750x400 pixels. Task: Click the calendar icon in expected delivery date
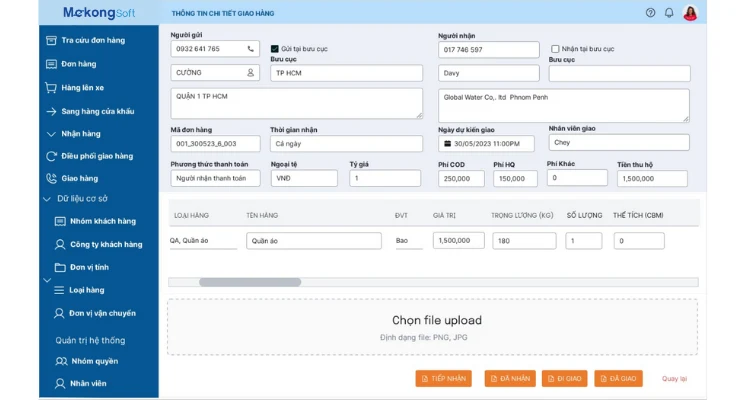(448, 144)
